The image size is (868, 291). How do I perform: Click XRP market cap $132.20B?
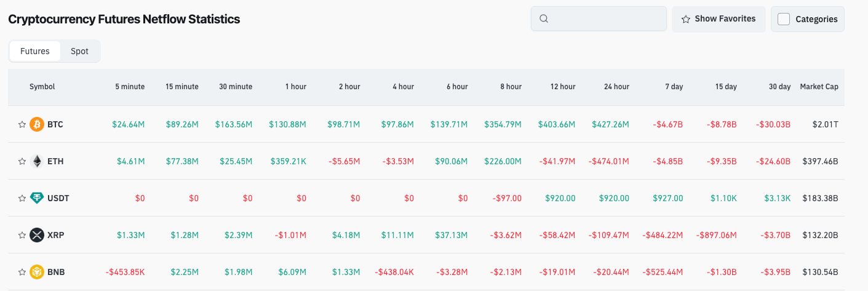coord(820,235)
